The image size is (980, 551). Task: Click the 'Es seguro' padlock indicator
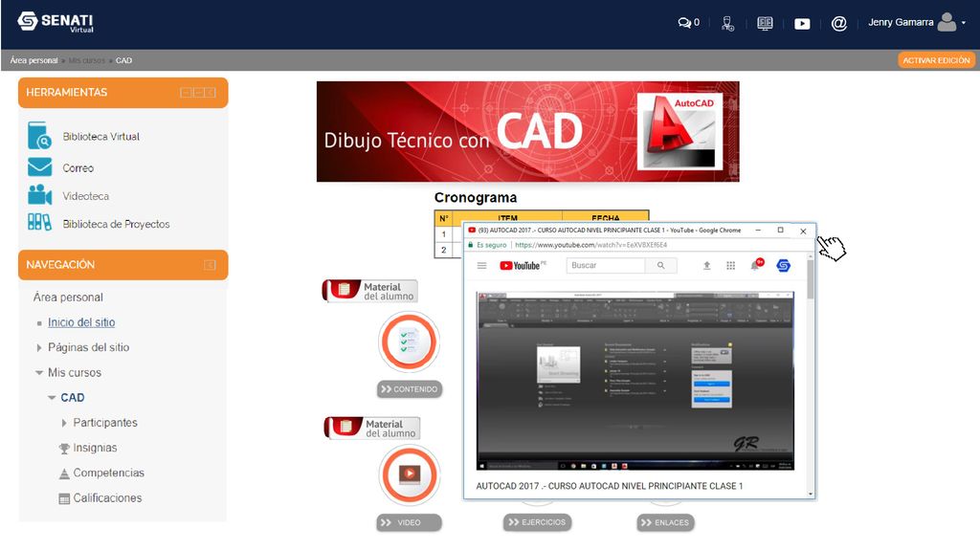[x=487, y=245]
